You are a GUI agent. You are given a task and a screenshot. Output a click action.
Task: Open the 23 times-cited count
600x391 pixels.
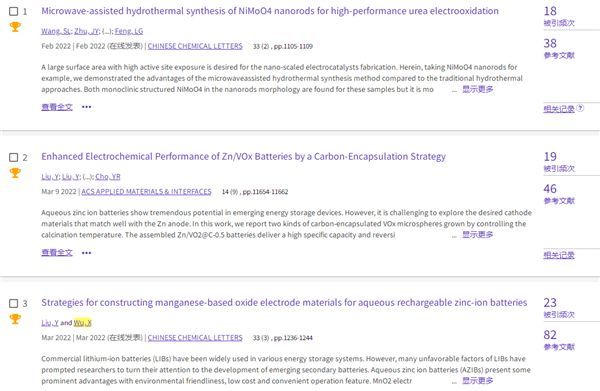click(x=550, y=303)
